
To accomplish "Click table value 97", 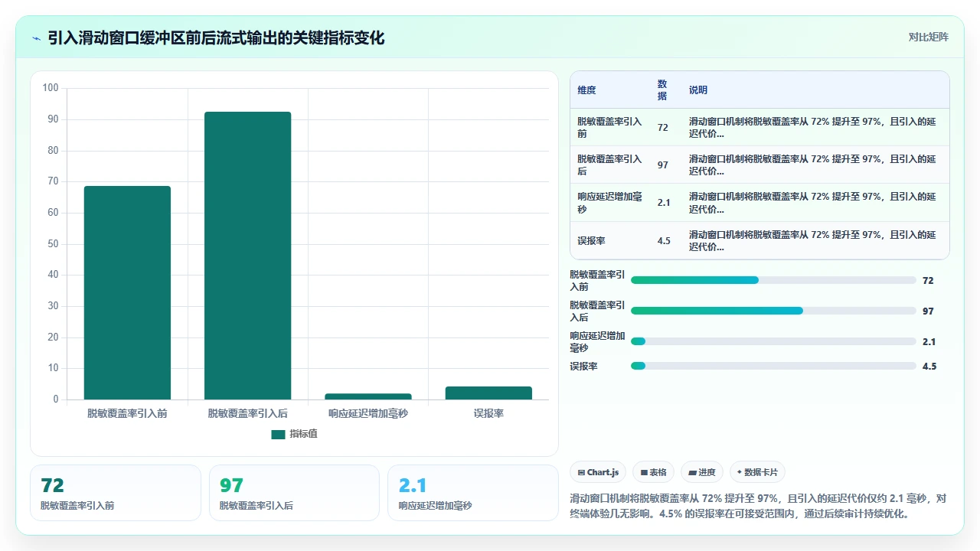I will (x=662, y=165).
